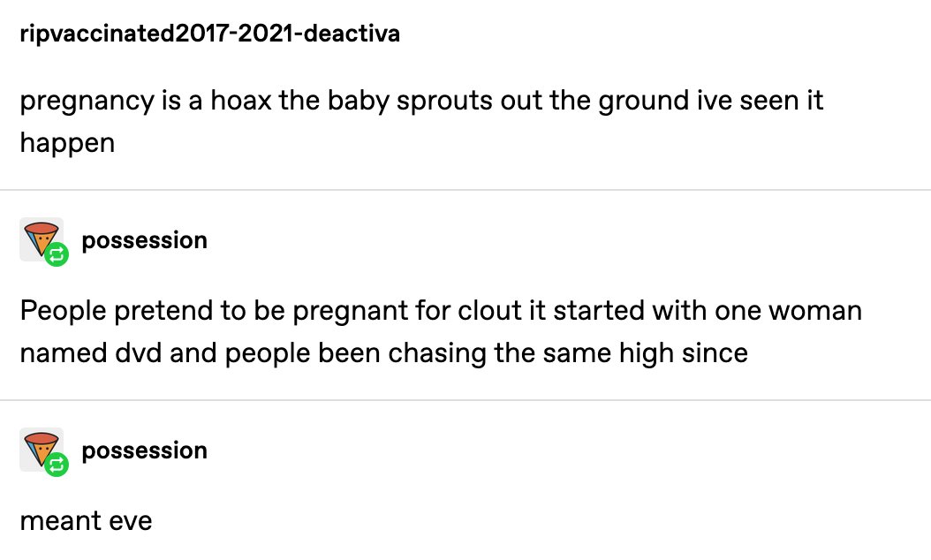Click the 'meant eve' reply text
The width and height of the screenshot is (931, 560).
click(86, 521)
